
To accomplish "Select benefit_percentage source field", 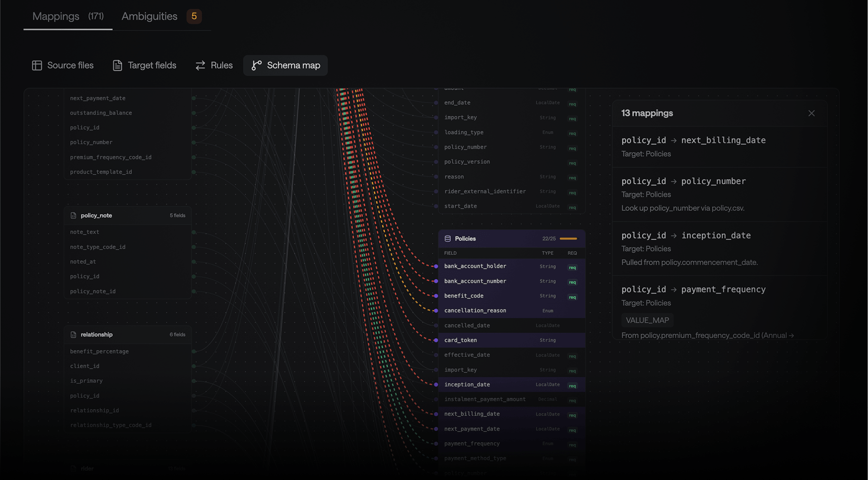I will pyautogui.click(x=128, y=351).
